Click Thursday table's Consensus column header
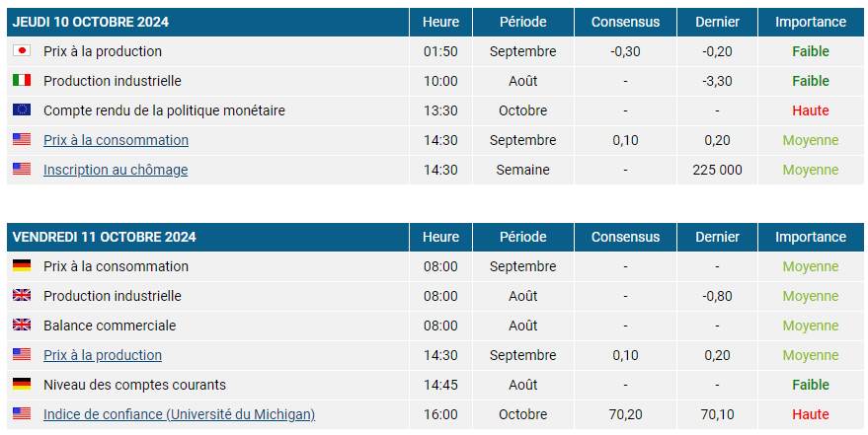Screen dimensions: 868x435 pos(625,22)
